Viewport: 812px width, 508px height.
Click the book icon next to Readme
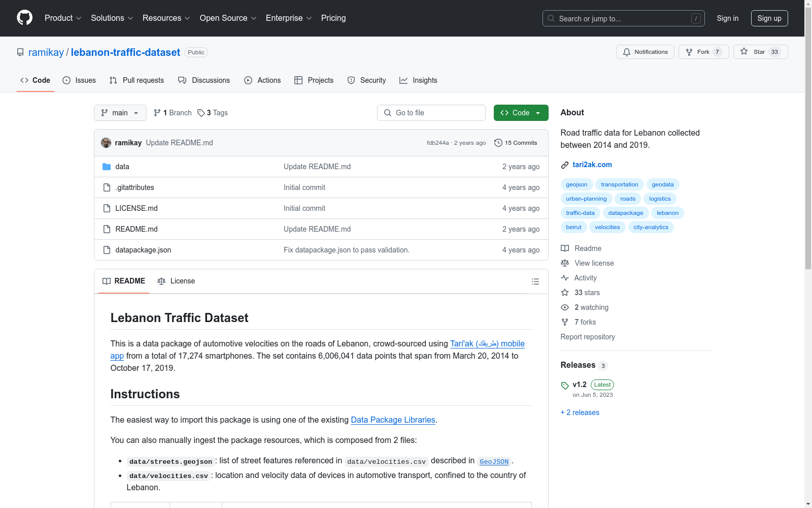click(565, 248)
